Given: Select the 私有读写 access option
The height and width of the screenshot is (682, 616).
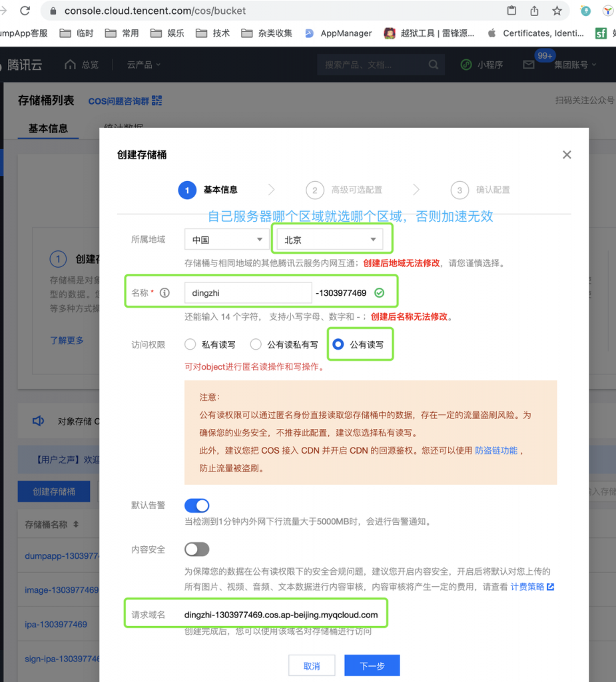Looking at the screenshot, I should (x=210, y=344).
